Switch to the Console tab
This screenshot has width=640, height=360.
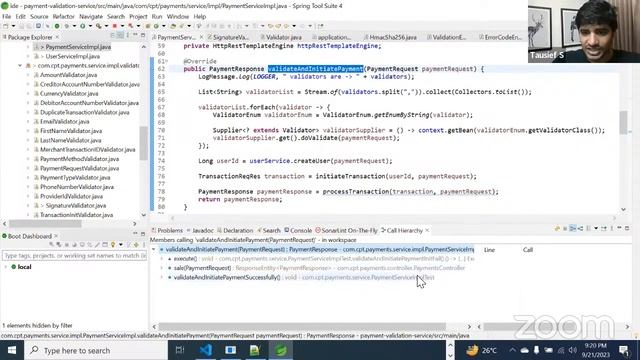pyautogui.click(x=298, y=231)
